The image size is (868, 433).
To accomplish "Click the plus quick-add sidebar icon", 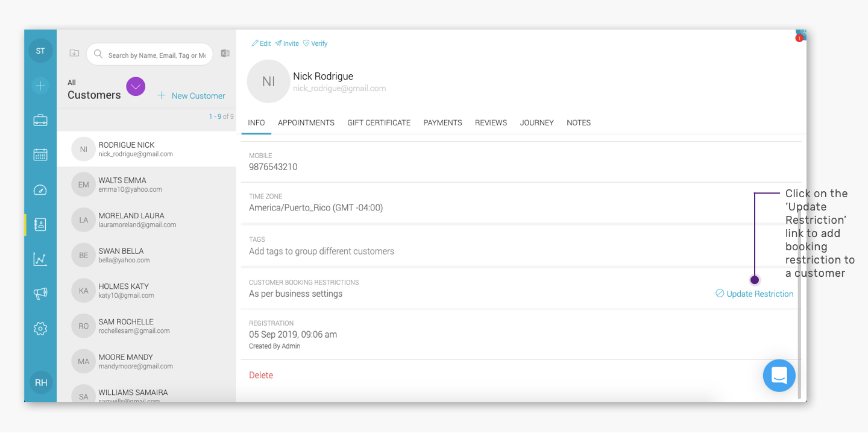I will coord(40,86).
